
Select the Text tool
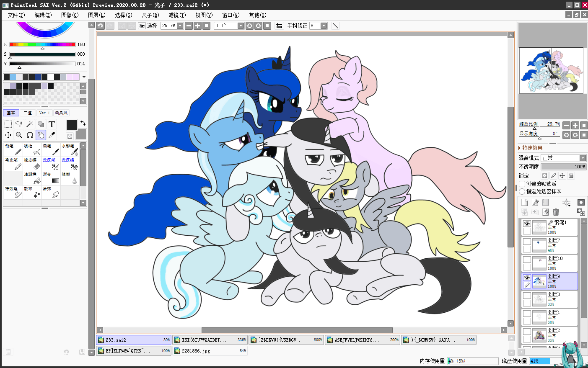(52, 124)
